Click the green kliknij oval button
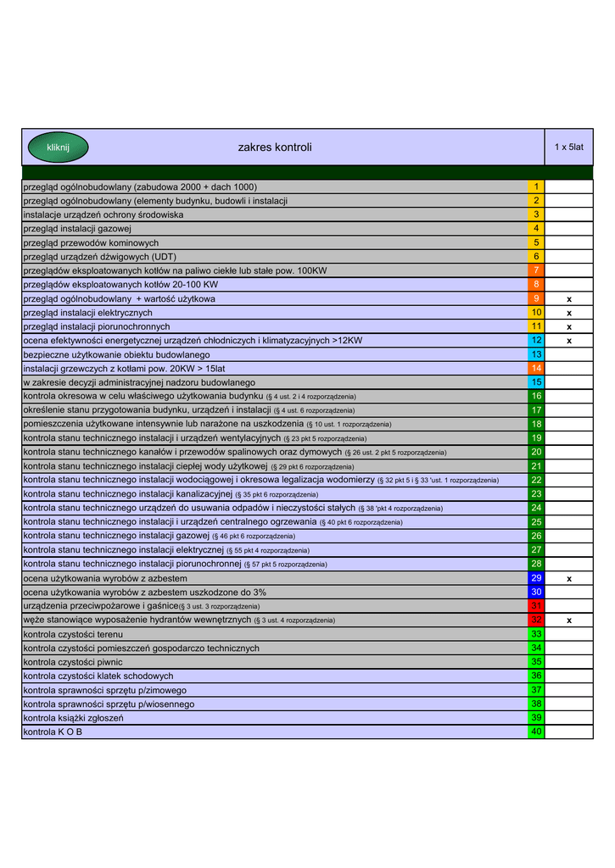The width and height of the screenshot is (615, 868). pos(58,147)
